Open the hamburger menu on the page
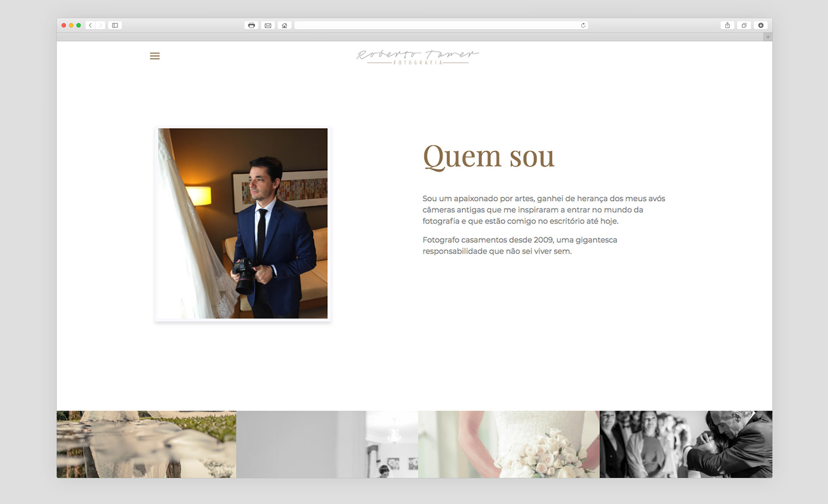Screen dimensions: 828x504 click(x=154, y=56)
